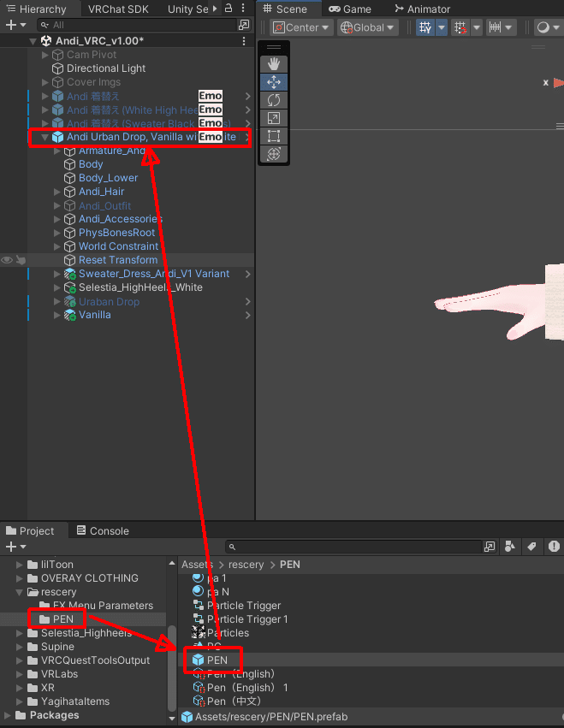Expand the PhysBonesRoot object
Image resolution: width=564 pixels, height=728 pixels.
pos(57,233)
